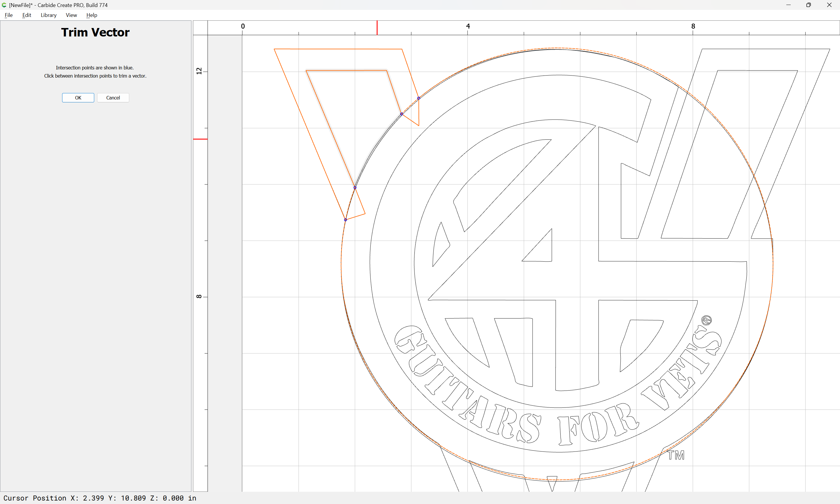
Task: Click the "Intersection points are shown in blue." line
Action: tap(95, 68)
